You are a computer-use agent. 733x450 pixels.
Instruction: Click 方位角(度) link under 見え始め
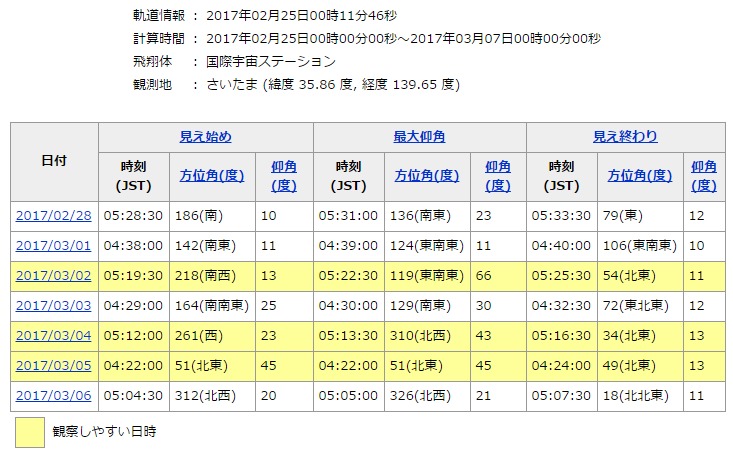point(212,176)
